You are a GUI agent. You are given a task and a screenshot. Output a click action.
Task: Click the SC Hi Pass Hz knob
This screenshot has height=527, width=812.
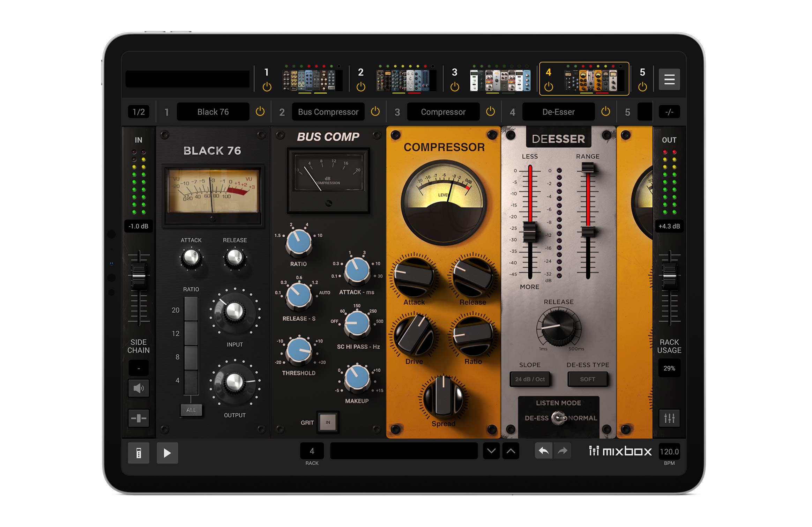[357, 324]
